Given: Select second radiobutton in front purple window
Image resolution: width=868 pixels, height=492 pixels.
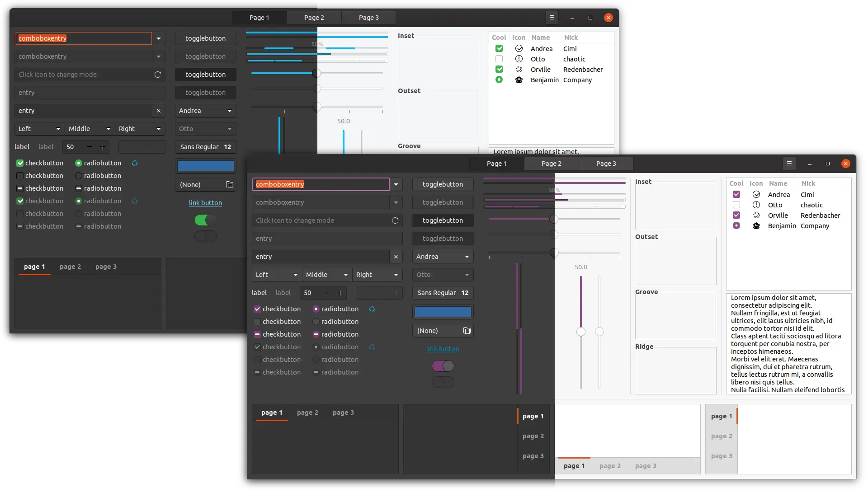Looking at the screenshot, I should point(316,322).
